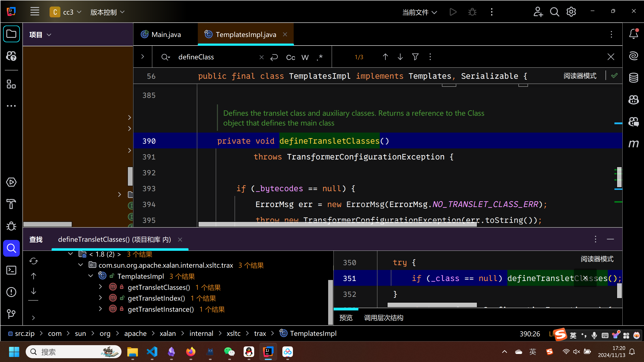Open the Git version control tool window
Viewport: 644px width, 362px height.
(11, 314)
